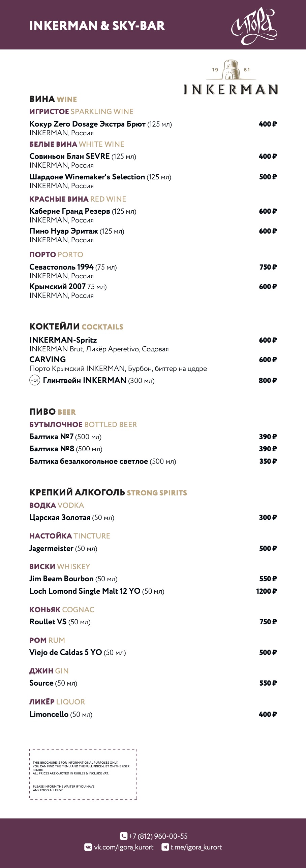Select the ПИВО BEER section heading
Screen dimensions: 306x868
[53, 412]
